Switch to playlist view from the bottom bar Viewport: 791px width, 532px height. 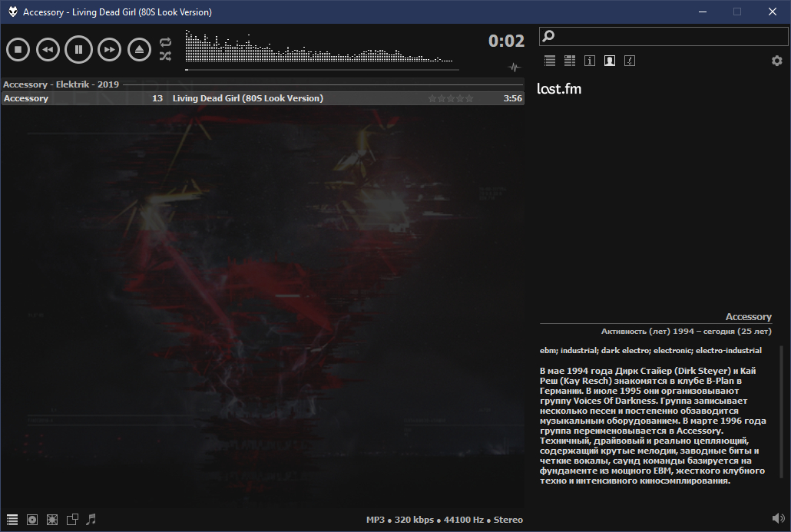coord(12,520)
